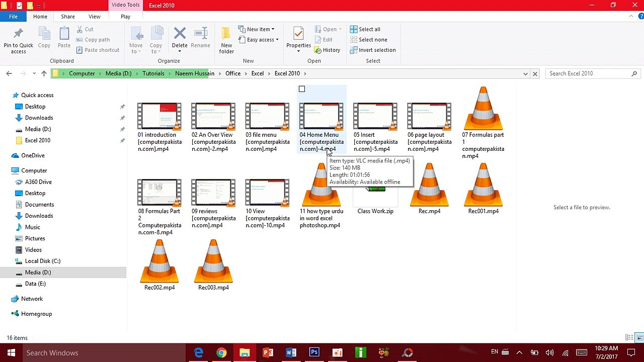Open Google Chrome from taskbar

click(x=221, y=352)
